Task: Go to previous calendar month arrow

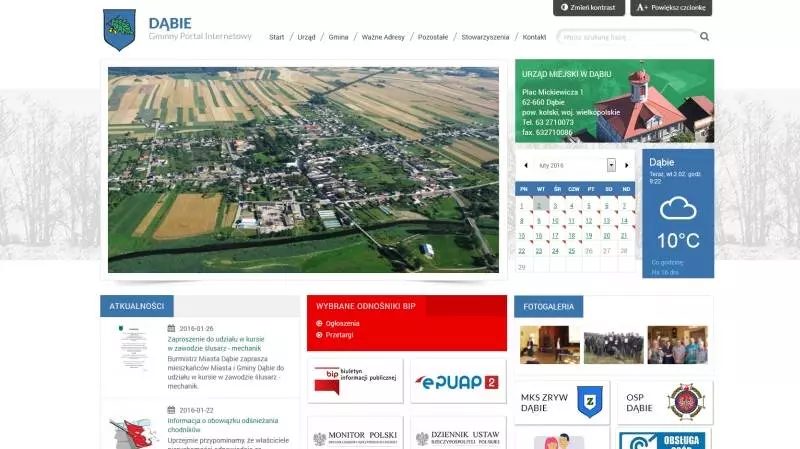Action: (x=526, y=165)
